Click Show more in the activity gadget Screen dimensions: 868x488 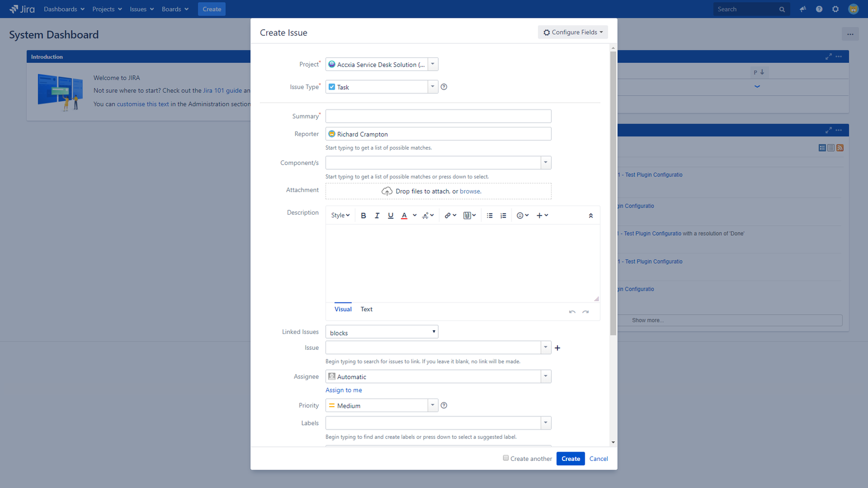click(x=648, y=320)
